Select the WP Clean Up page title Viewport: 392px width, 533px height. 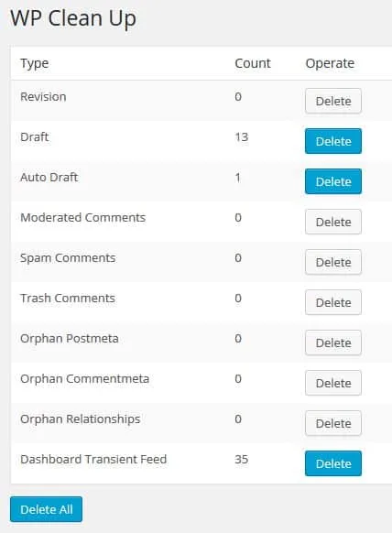[73, 18]
